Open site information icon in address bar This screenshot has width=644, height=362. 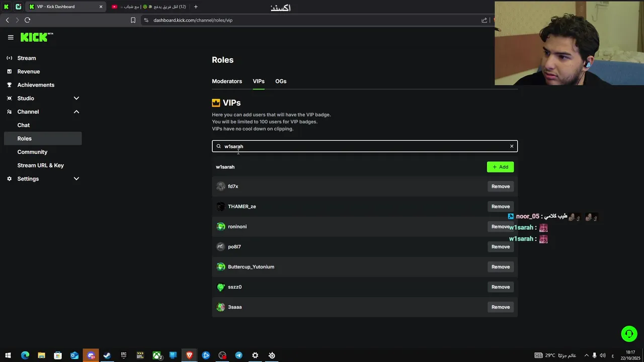coord(146,20)
